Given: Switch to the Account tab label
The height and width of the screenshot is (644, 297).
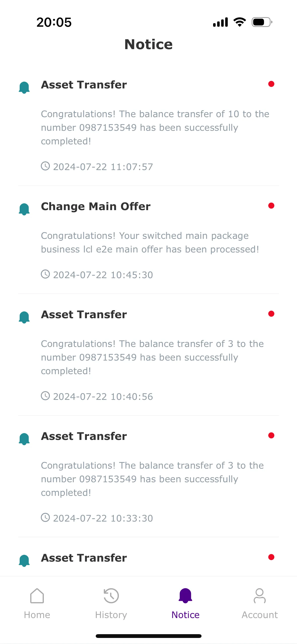Looking at the screenshot, I should click(x=260, y=615).
